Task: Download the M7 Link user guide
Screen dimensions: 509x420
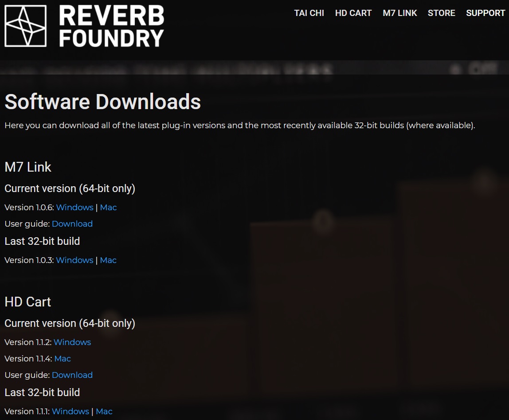Action: [x=72, y=224]
